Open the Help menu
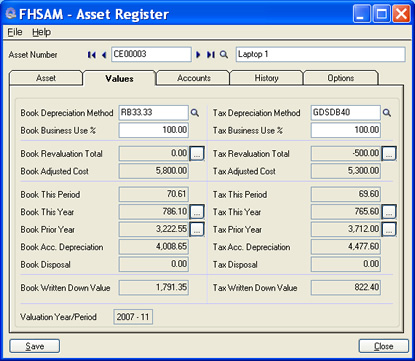Image resolution: width=415 pixels, height=361 pixels. [42, 32]
